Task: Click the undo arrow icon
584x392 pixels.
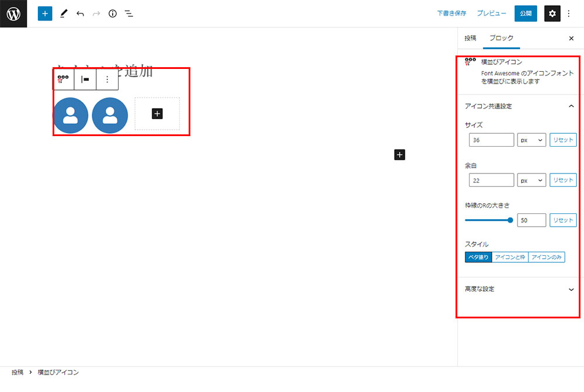Action: pyautogui.click(x=80, y=13)
